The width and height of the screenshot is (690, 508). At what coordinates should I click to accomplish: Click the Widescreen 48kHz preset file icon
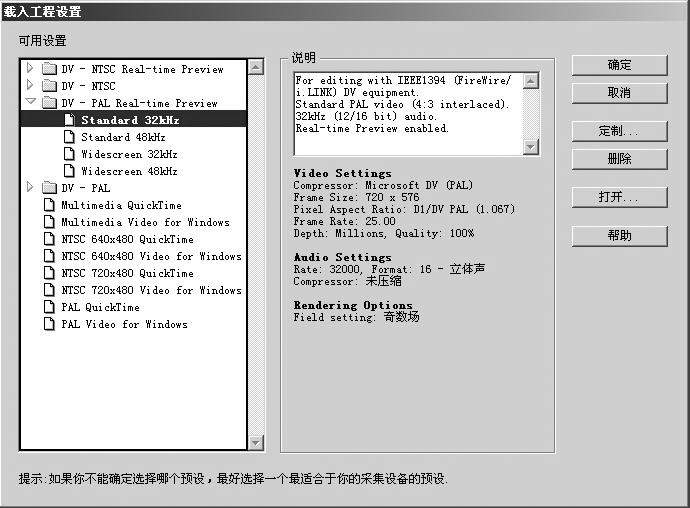[x=69, y=171]
